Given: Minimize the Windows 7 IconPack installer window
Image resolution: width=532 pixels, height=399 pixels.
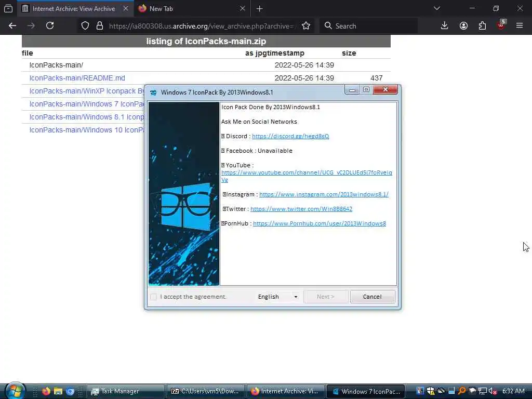Looking at the screenshot, I should click(x=352, y=90).
